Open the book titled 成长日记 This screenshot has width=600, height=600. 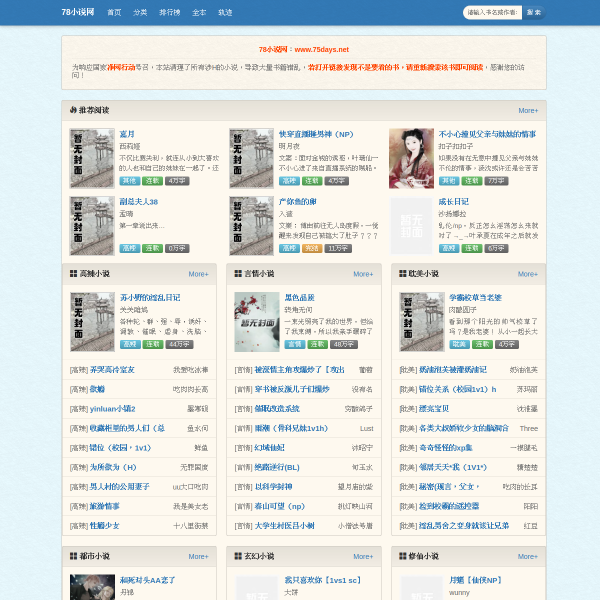pos(453,202)
